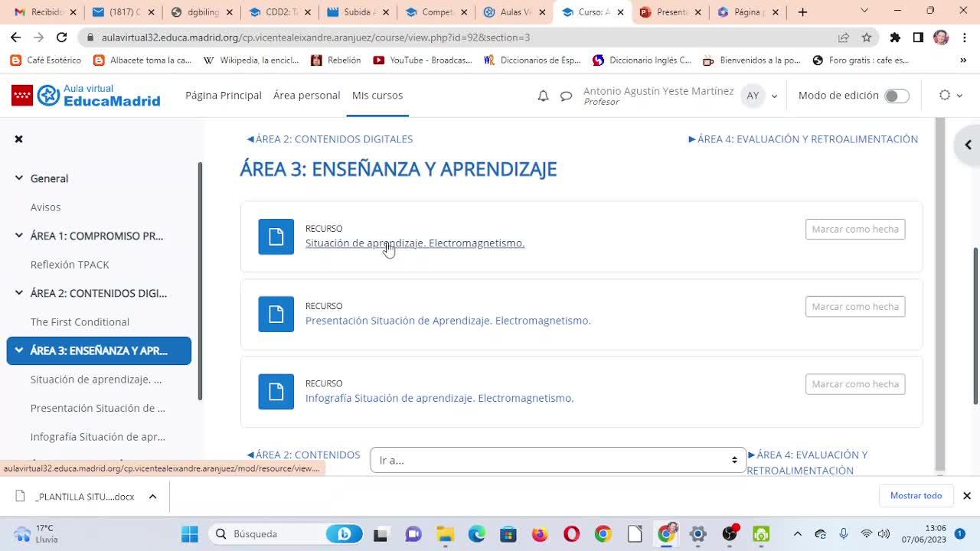Open the browser side panel icon
Image resolution: width=980 pixels, height=551 pixels.
(x=918, y=37)
